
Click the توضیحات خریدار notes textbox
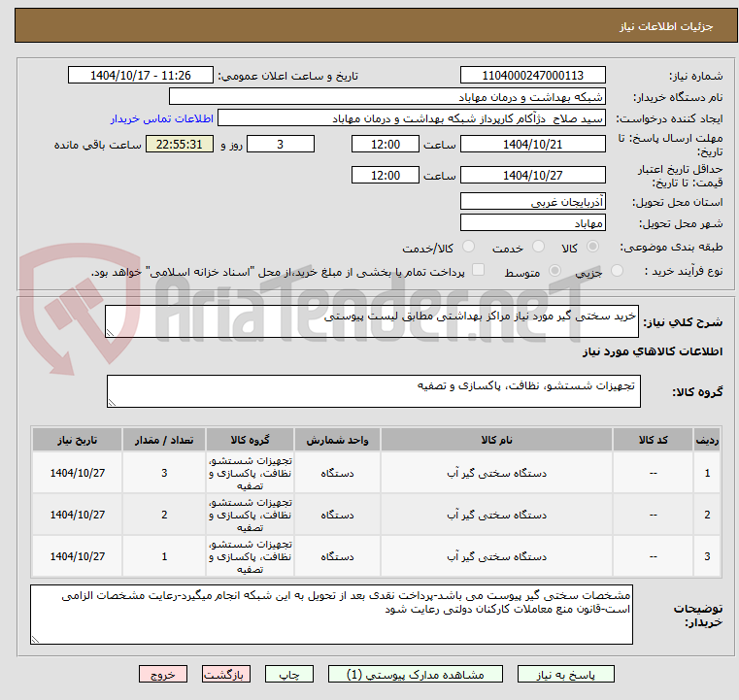click(331, 615)
